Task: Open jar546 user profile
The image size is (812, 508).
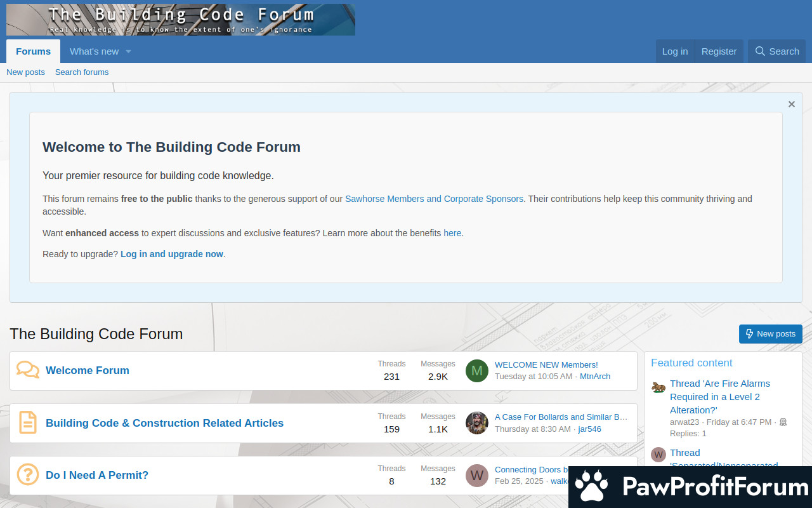Action: [589, 429]
